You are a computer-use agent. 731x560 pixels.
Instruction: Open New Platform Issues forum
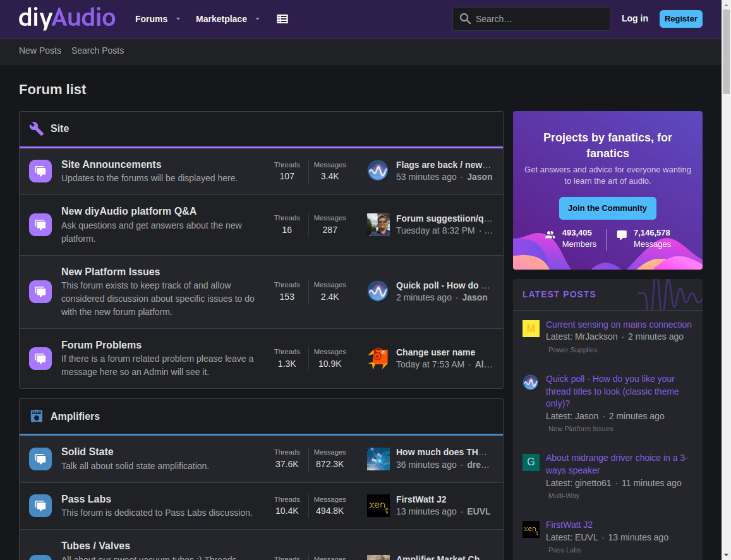pyautogui.click(x=111, y=271)
